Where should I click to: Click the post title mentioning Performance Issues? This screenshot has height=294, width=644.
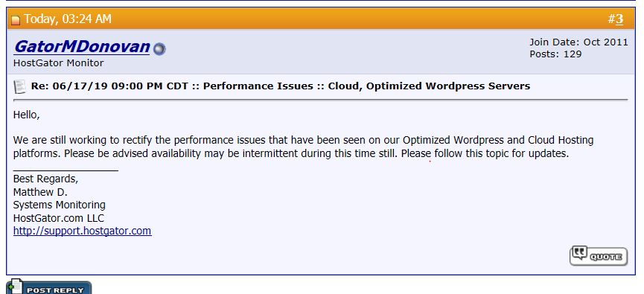pos(281,86)
